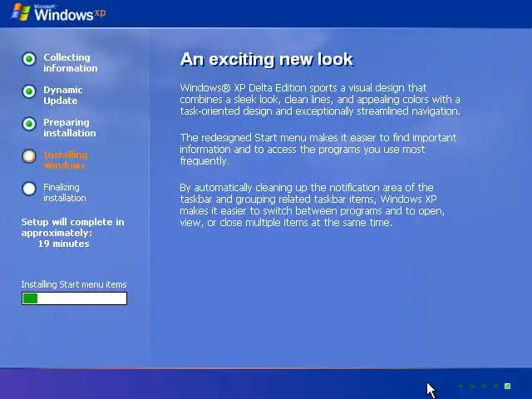Click the green installation progress bar
The image size is (532, 399).
[x=74, y=298]
